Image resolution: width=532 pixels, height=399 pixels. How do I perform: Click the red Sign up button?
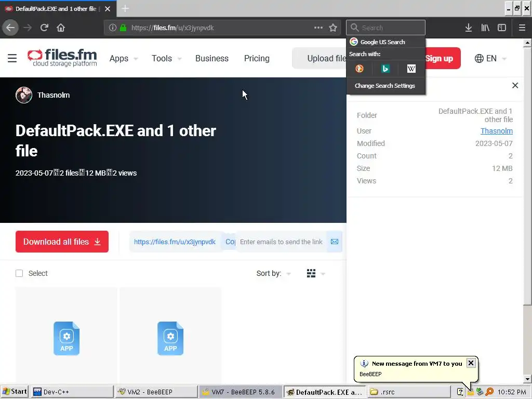point(443,58)
